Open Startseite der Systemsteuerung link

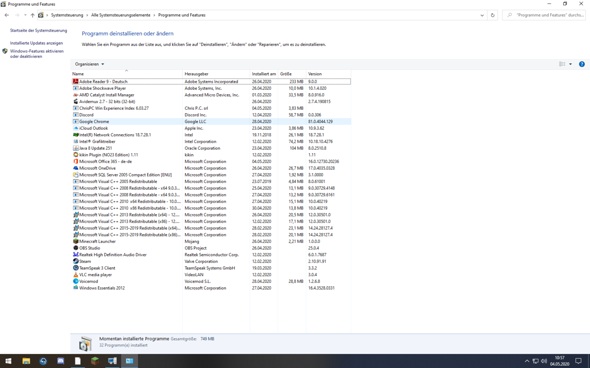tap(38, 30)
